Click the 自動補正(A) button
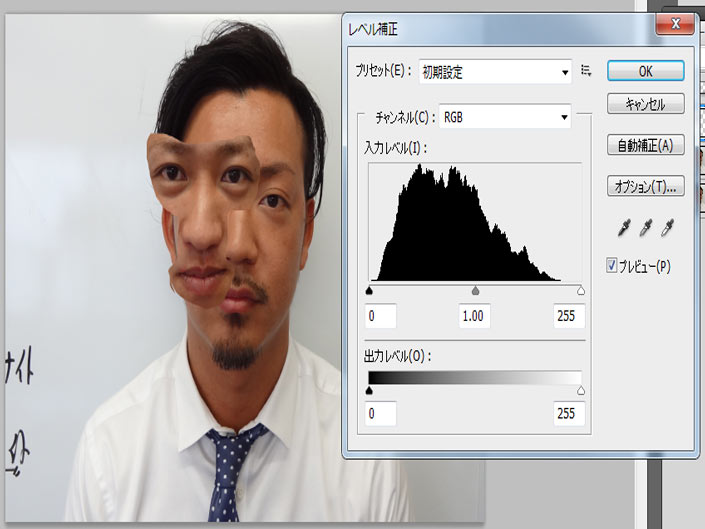This screenshot has width=705, height=529. click(646, 145)
